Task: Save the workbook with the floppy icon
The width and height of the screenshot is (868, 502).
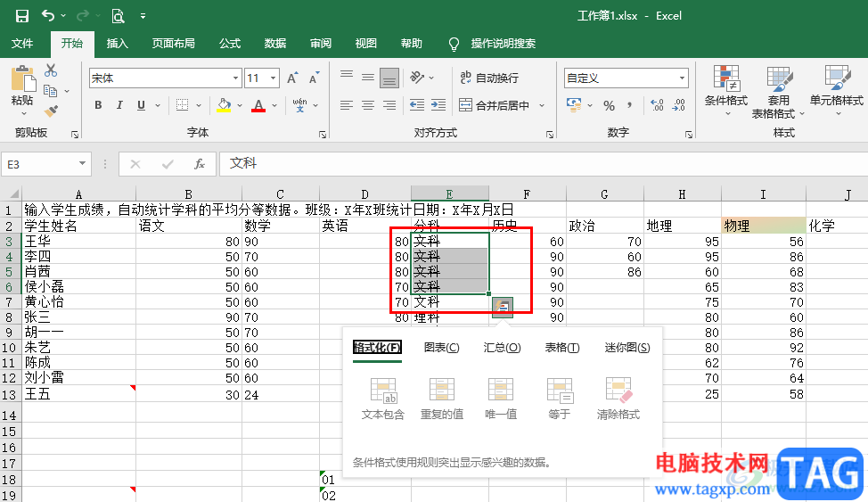Action: coord(22,15)
